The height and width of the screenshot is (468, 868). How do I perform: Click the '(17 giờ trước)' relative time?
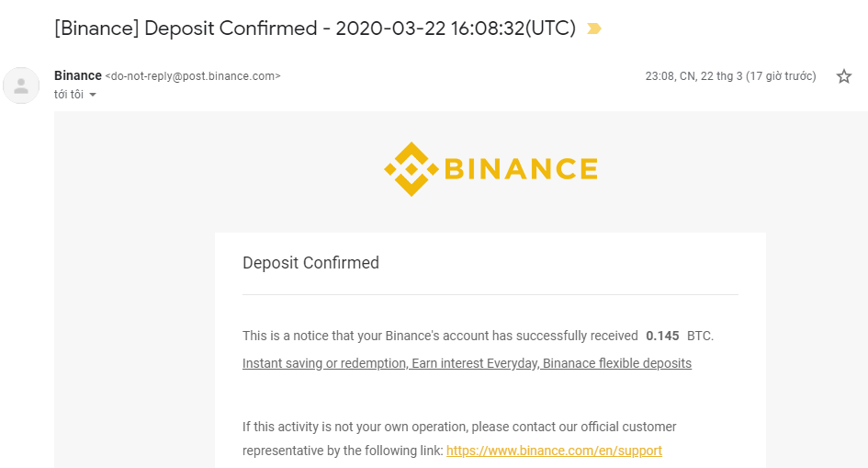coord(781,76)
